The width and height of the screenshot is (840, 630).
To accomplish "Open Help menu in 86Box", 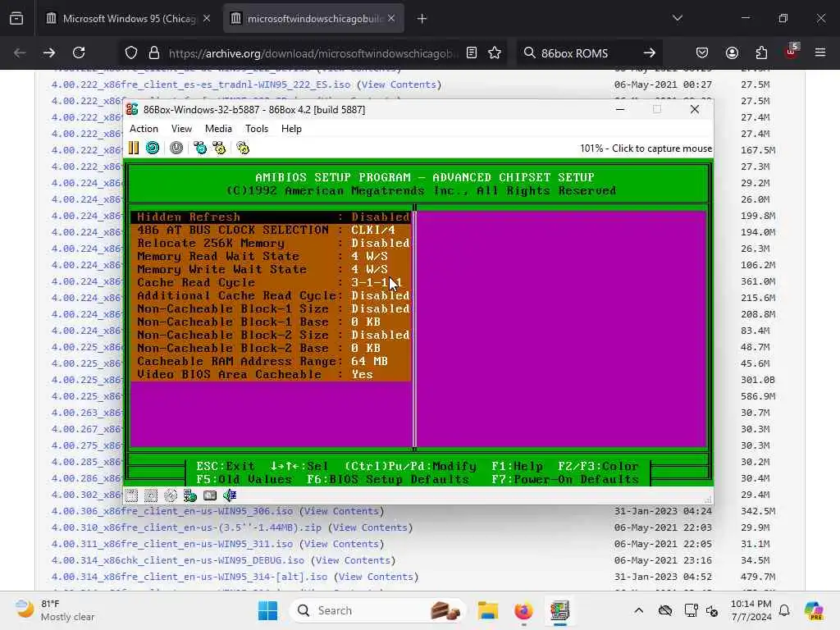I will point(291,129).
